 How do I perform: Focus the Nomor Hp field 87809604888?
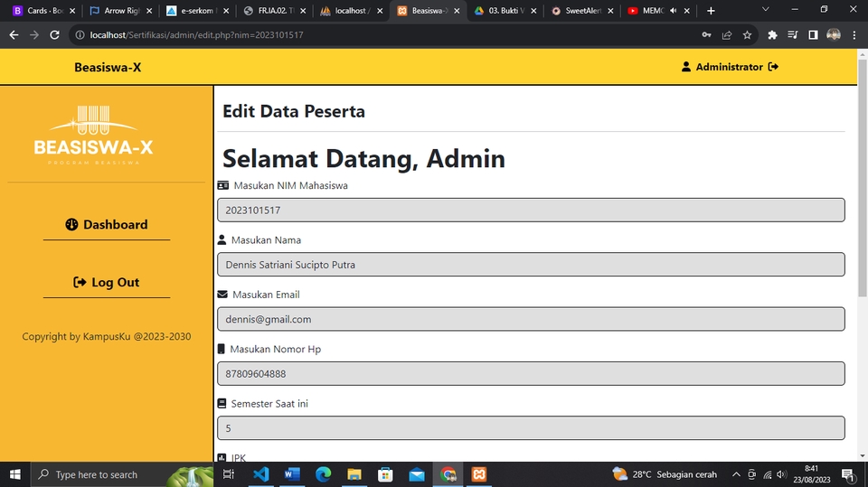point(531,373)
